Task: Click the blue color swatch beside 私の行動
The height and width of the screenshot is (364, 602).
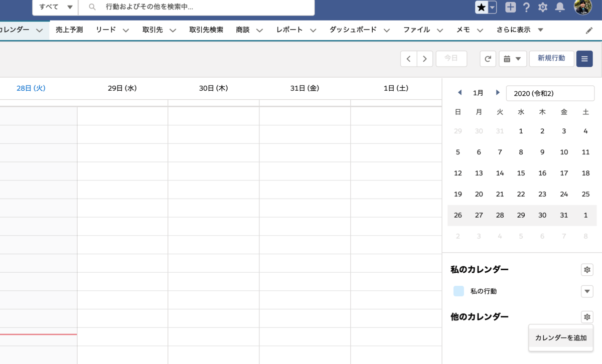Action: (x=458, y=291)
